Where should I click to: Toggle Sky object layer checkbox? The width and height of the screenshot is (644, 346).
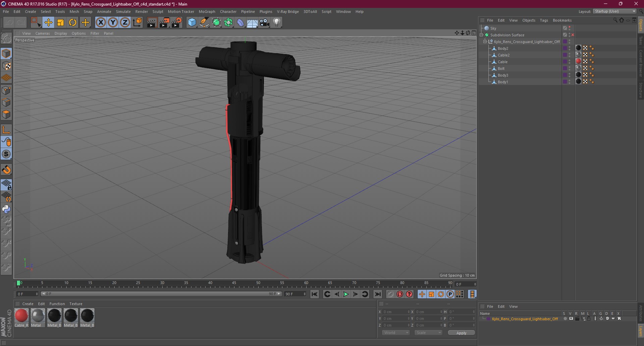(x=565, y=28)
